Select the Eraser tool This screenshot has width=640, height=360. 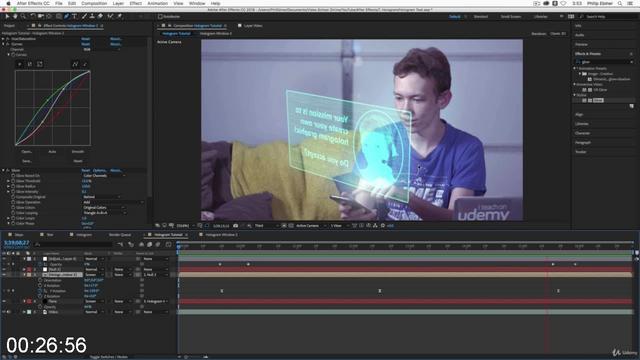(100, 16)
